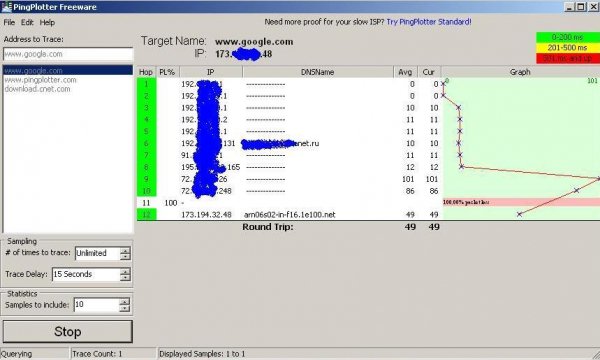Click the PingPlotter title bar icon

(7, 7)
